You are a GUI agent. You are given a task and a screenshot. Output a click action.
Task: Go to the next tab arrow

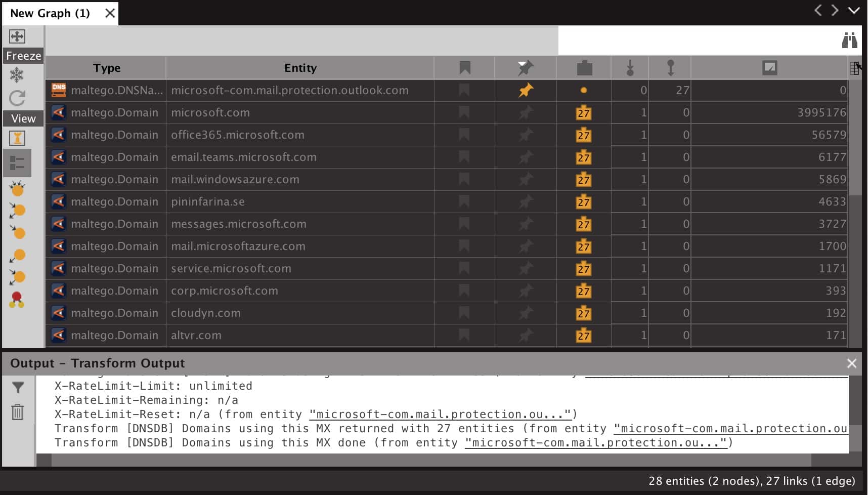pyautogui.click(x=835, y=11)
